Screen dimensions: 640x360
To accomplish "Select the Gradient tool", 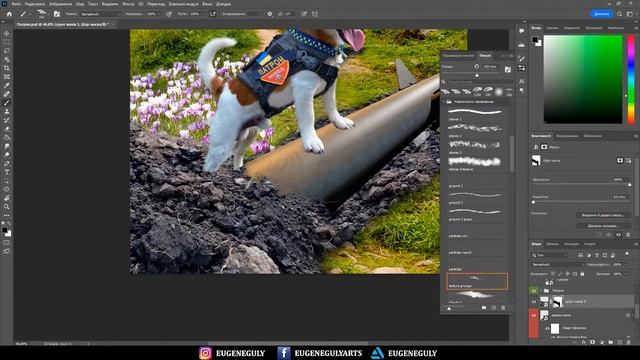I will 7,138.
